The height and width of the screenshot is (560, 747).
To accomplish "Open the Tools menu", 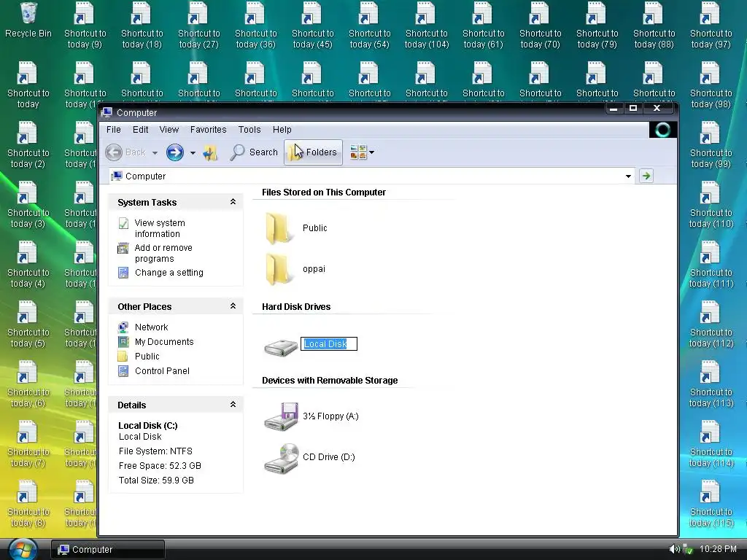I will [249, 130].
